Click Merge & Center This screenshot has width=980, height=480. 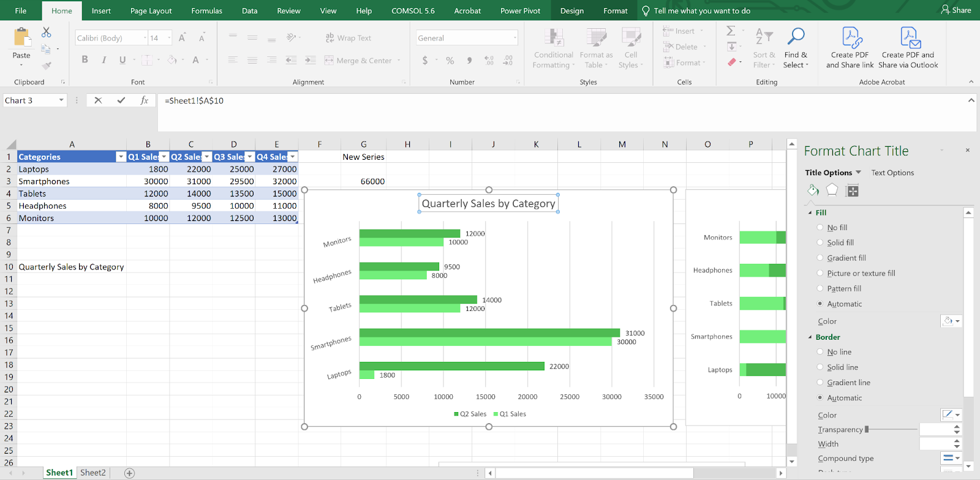coord(358,61)
